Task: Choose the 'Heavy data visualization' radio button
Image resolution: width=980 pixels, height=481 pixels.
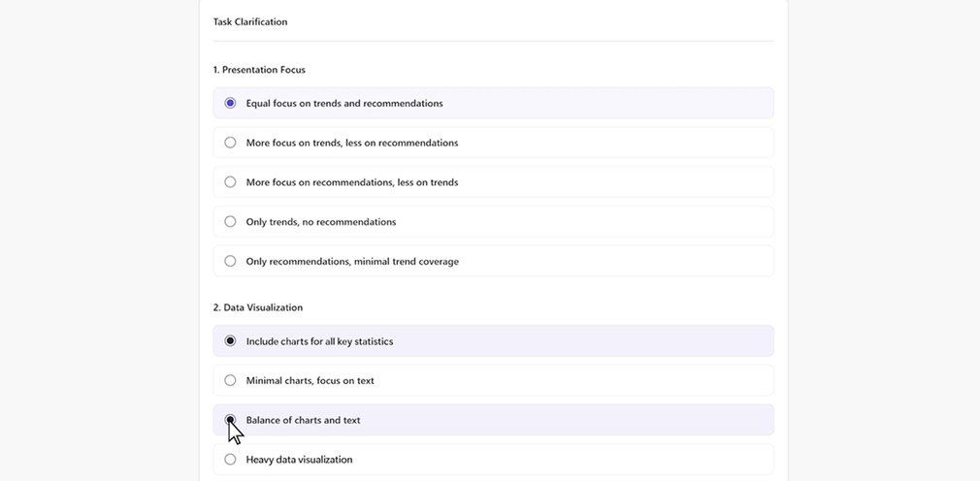Action: (230, 460)
